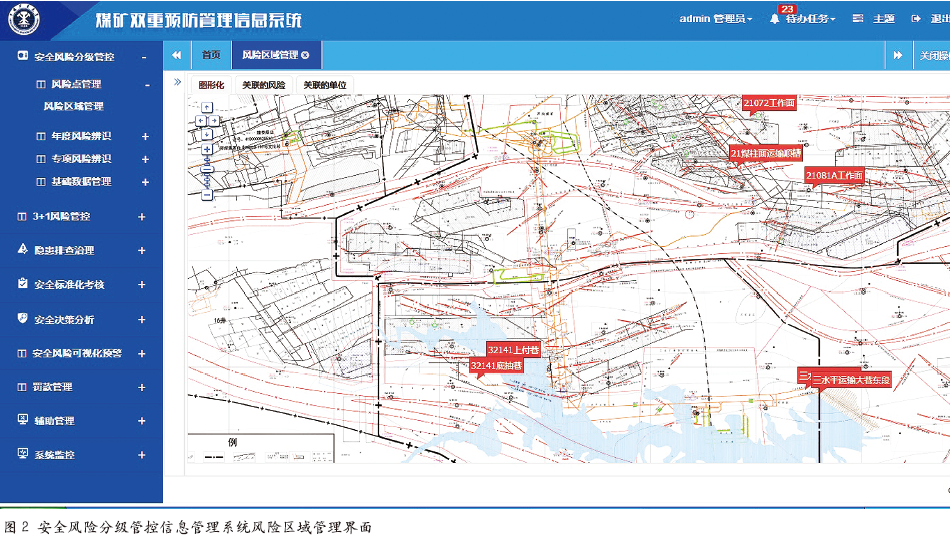
Task: Collapse the 安全风险分级管控 section
Action: (145, 58)
